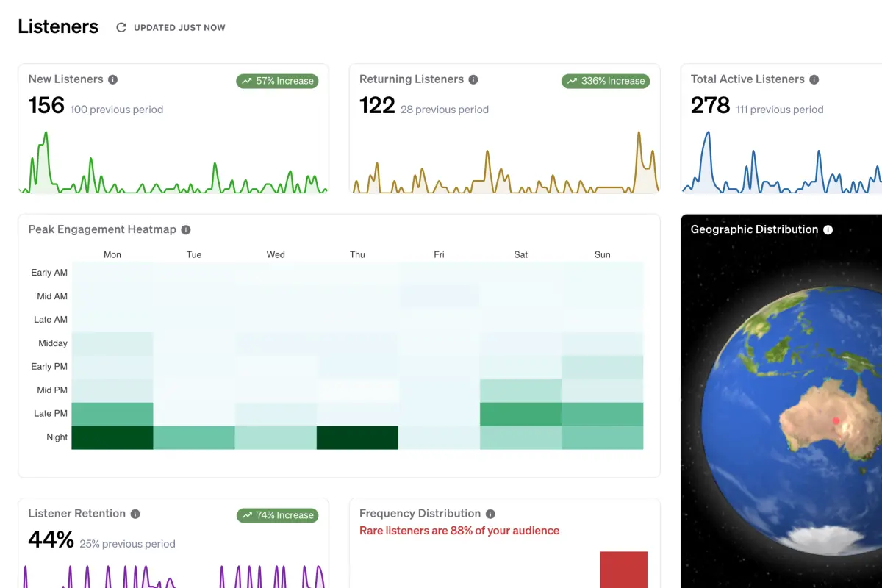The height and width of the screenshot is (588, 882).
Task: Click info icon next to Returning Listeners
Action: pos(473,79)
